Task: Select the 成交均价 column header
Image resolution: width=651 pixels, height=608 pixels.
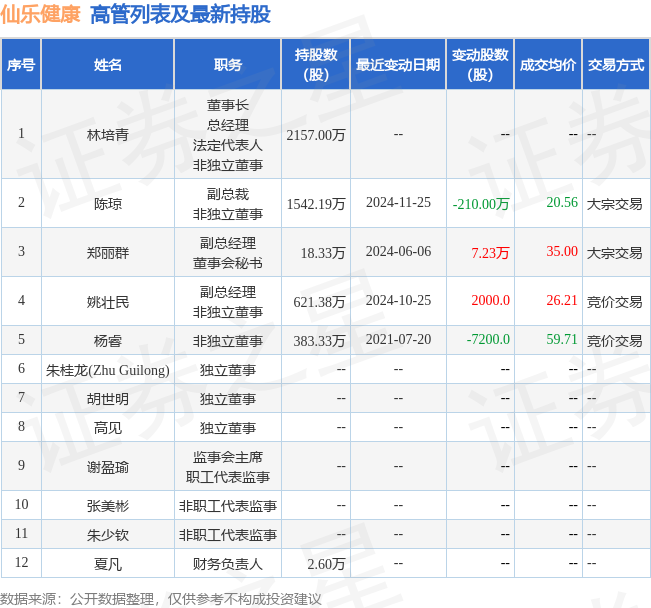Action: pos(548,65)
